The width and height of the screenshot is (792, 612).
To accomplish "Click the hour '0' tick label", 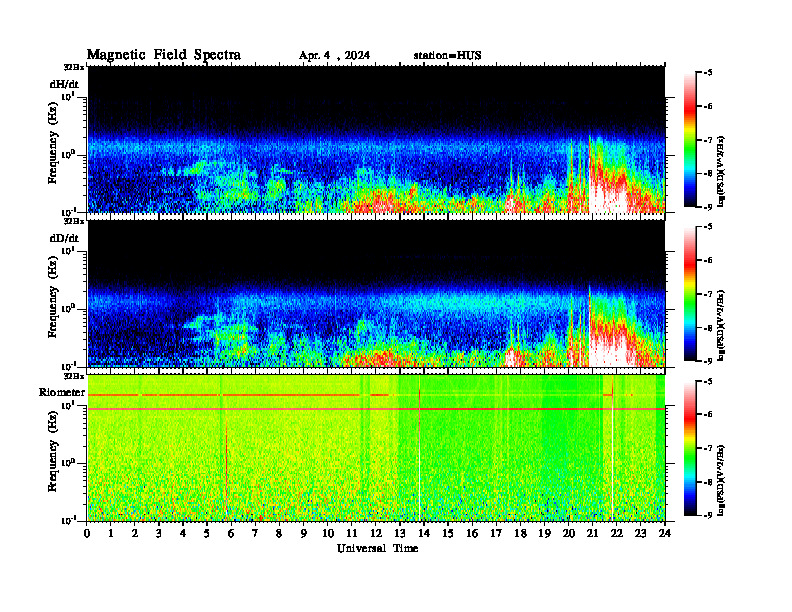I will (87, 534).
